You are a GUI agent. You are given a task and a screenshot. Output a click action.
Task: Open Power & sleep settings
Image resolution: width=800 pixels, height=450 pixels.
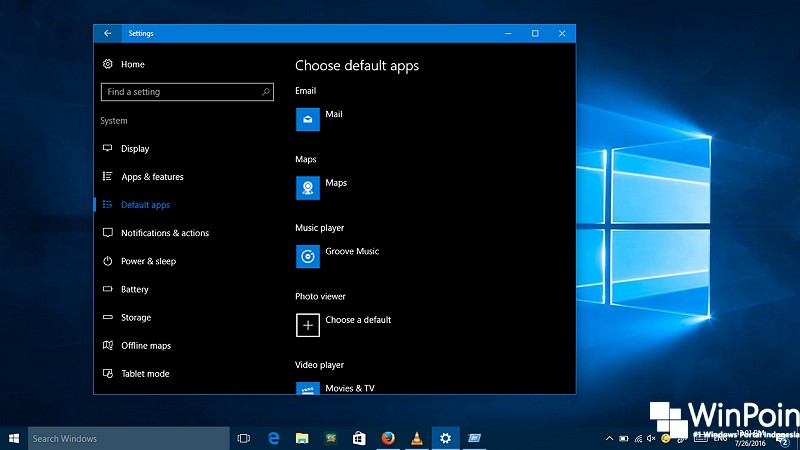point(148,261)
